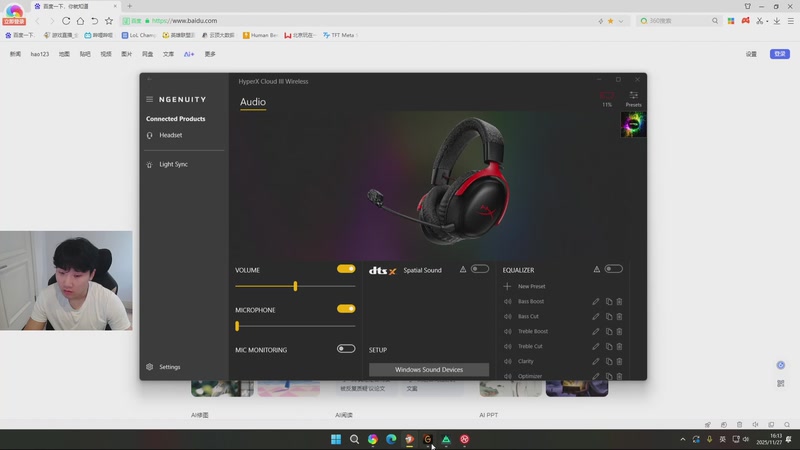
Task: Edit the Bass Cut preset
Action: (x=595, y=316)
